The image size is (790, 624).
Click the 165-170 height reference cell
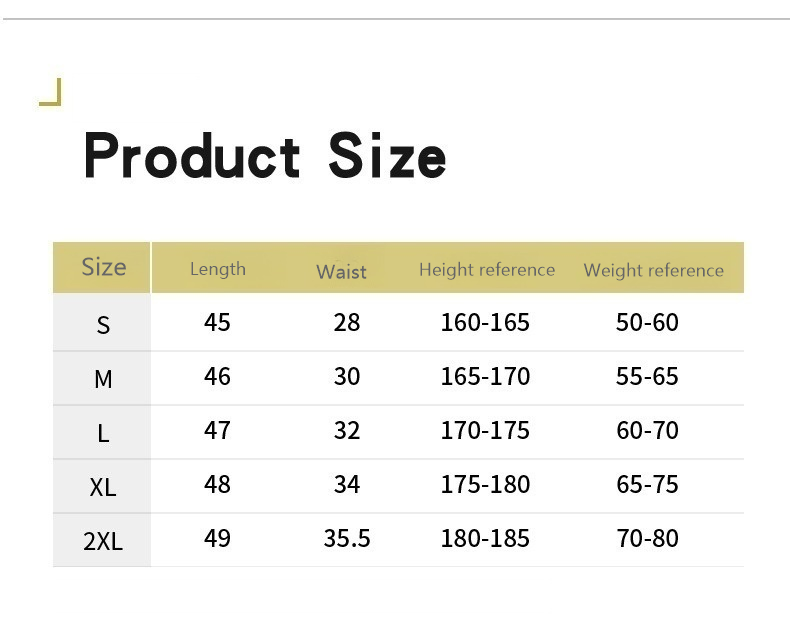[x=485, y=376]
